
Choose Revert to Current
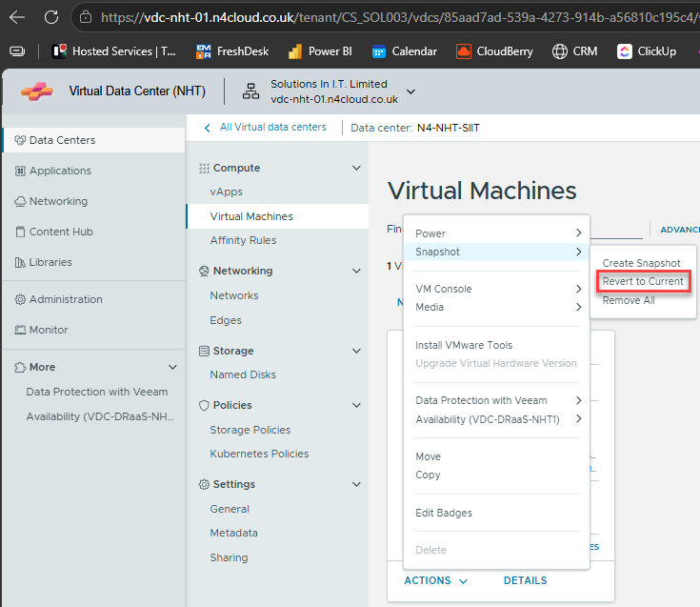click(643, 281)
